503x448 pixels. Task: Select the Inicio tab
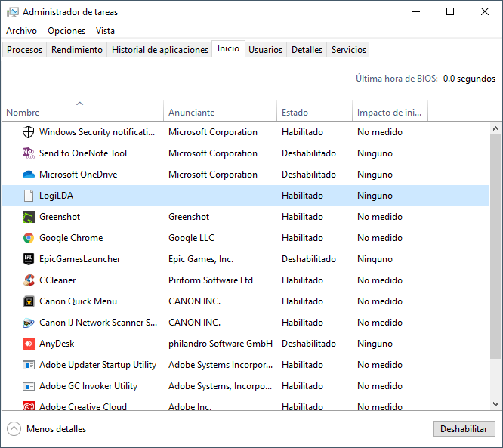(228, 48)
